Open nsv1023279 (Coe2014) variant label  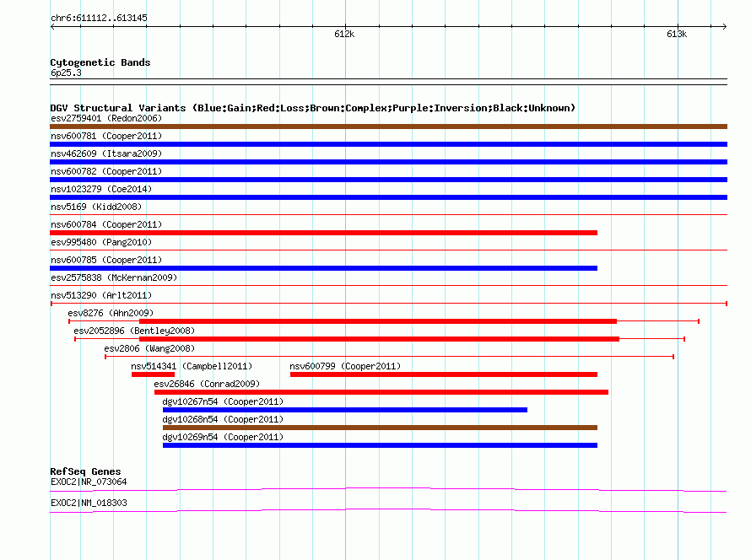pyautogui.click(x=101, y=189)
